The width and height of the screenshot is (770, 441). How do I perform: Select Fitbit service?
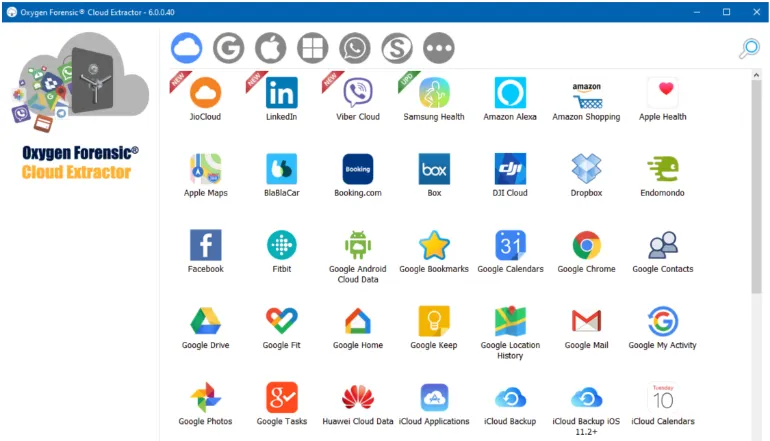pyautogui.click(x=281, y=251)
